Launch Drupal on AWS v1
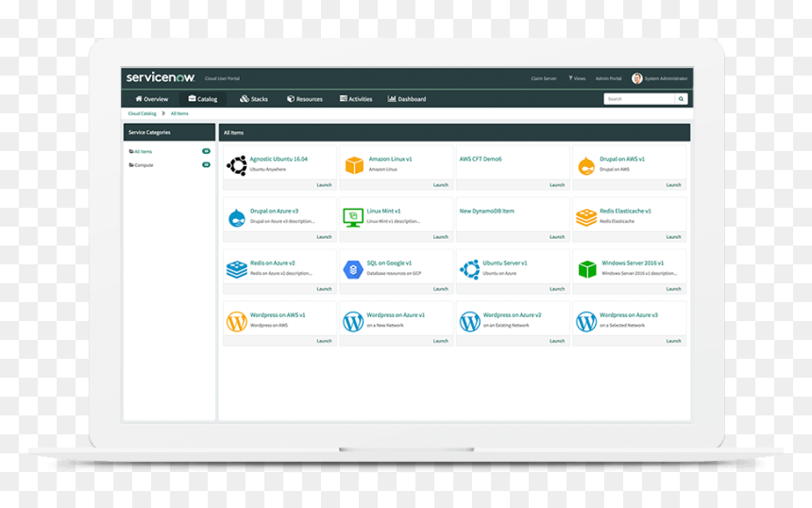This screenshot has height=508, width=812. [674, 185]
